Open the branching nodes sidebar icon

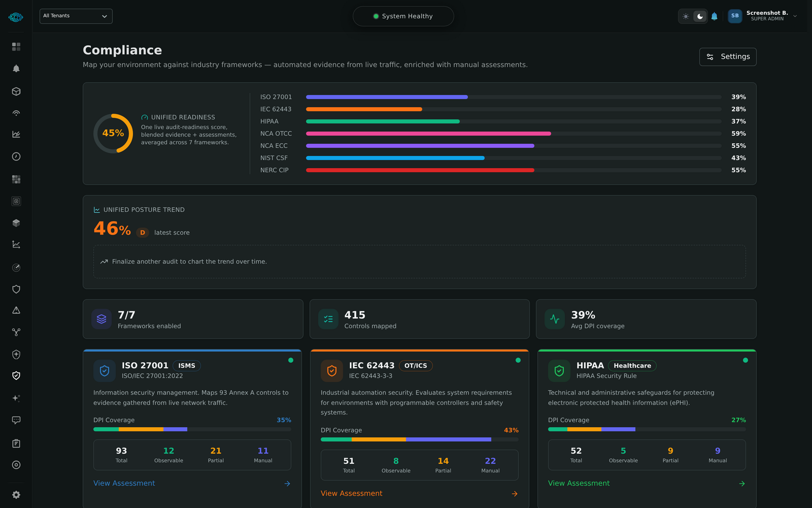pos(16,332)
